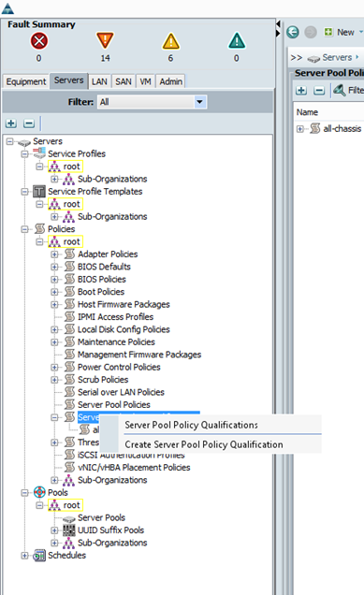Select Power Control Policies
Screen dimensions: 364x595
pos(119,367)
